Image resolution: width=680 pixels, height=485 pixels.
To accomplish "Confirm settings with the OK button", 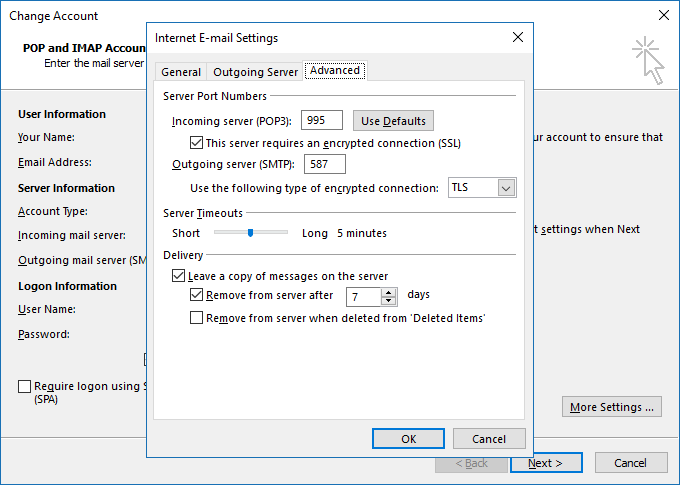I will (x=408, y=439).
